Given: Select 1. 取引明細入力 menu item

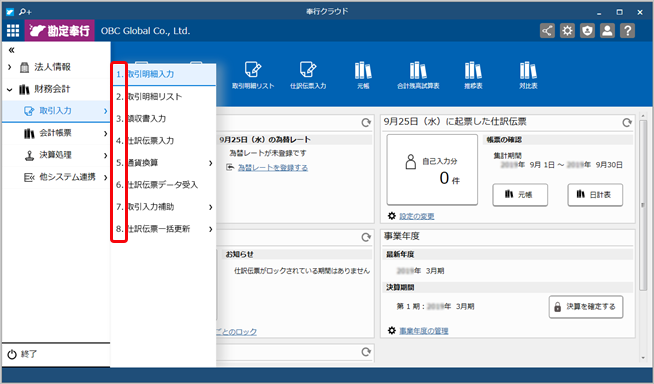Looking at the screenshot, I should pos(164,75).
